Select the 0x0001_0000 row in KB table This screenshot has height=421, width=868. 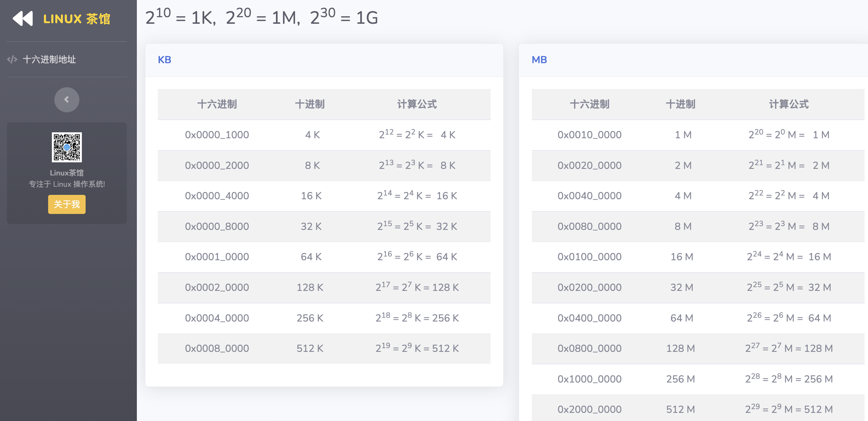coord(217,257)
